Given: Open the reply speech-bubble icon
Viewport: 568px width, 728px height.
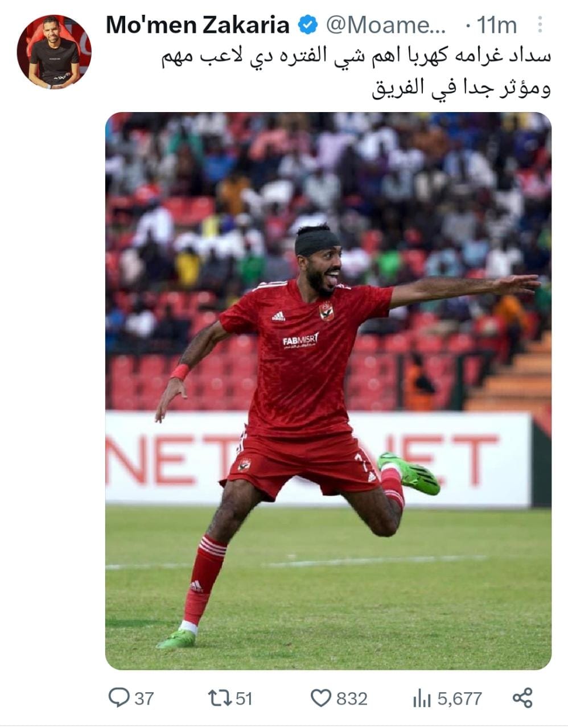Looking at the screenshot, I should pyautogui.click(x=119, y=697).
